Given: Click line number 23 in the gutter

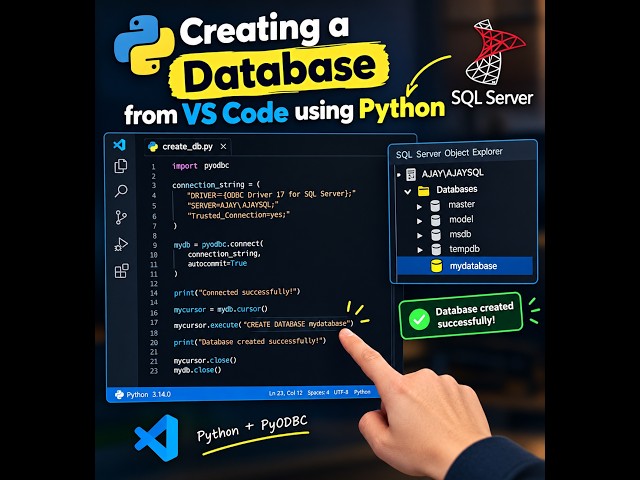Looking at the screenshot, I should [x=153, y=371].
